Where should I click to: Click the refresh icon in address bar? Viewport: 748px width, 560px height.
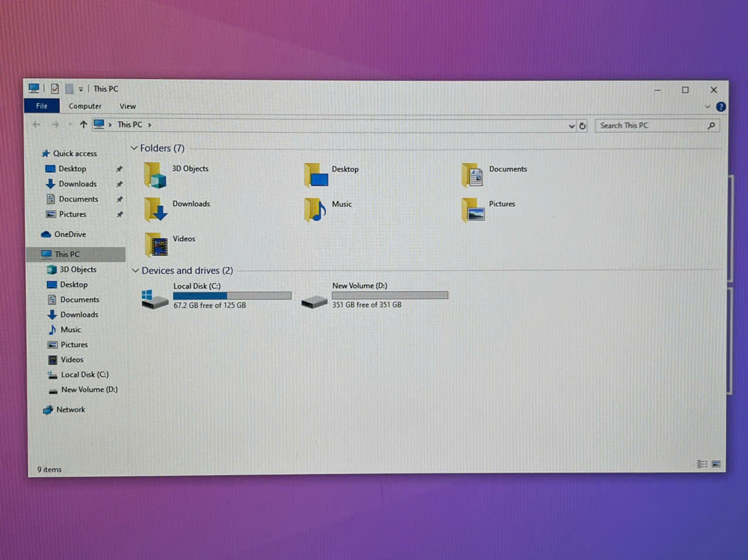click(582, 126)
